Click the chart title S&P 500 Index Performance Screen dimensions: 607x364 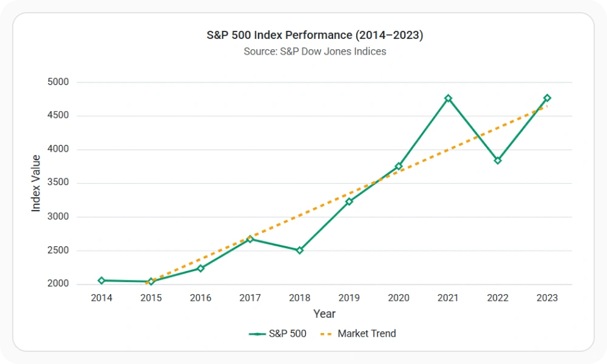click(x=314, y=35)
